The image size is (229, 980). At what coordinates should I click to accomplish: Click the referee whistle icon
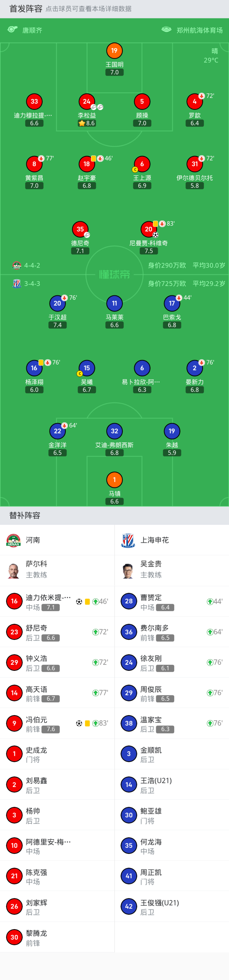(x=12, y=30)
